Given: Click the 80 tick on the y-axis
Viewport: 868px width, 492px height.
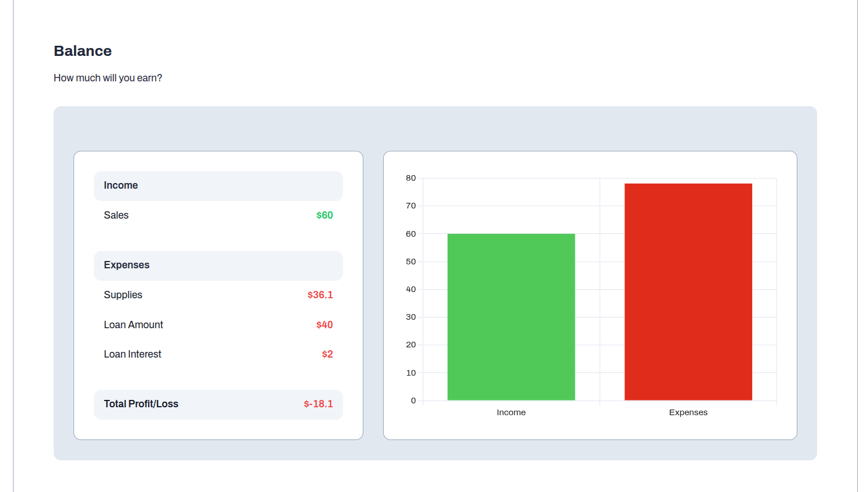Looking at the screenshot, I should [x=411, y=178].
